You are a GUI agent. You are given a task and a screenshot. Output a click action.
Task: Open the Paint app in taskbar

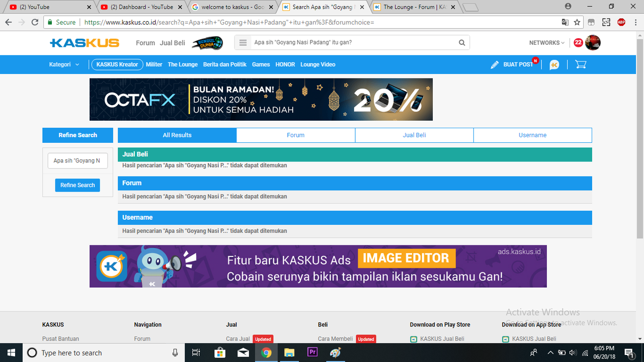click(x=335, y=352)
